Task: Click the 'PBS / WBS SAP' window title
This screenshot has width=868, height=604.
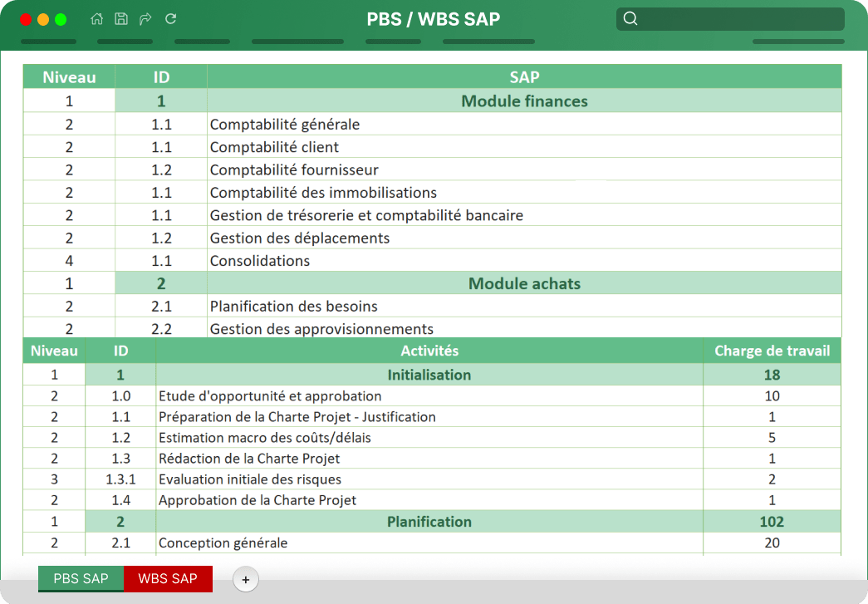Action: tap(434, 19)
